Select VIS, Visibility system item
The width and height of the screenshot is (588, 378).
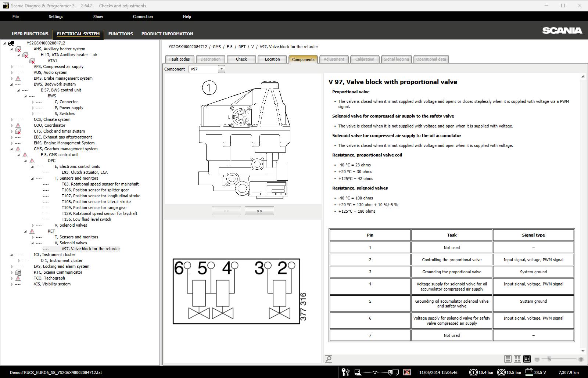pos(52,284)
